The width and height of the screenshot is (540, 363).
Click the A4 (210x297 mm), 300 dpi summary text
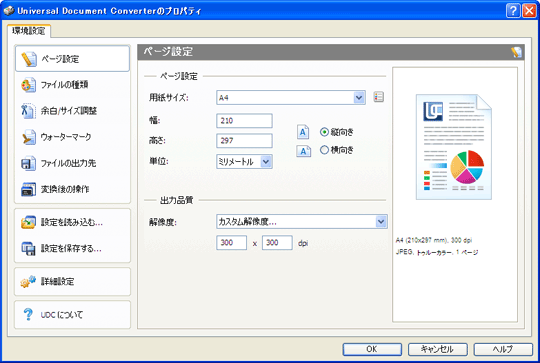434,240
